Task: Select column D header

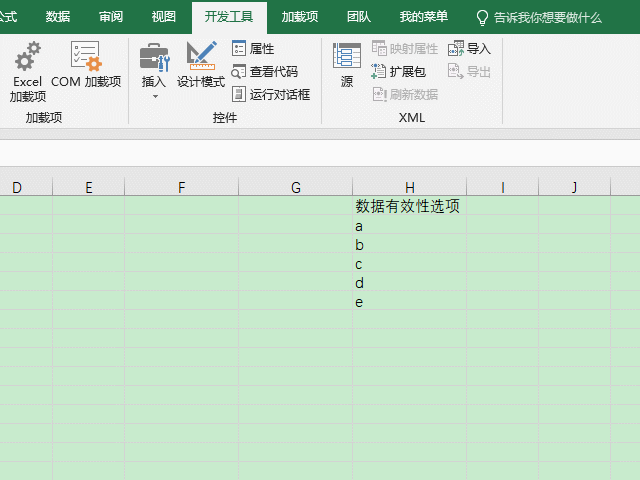Action: pos(26,187)
